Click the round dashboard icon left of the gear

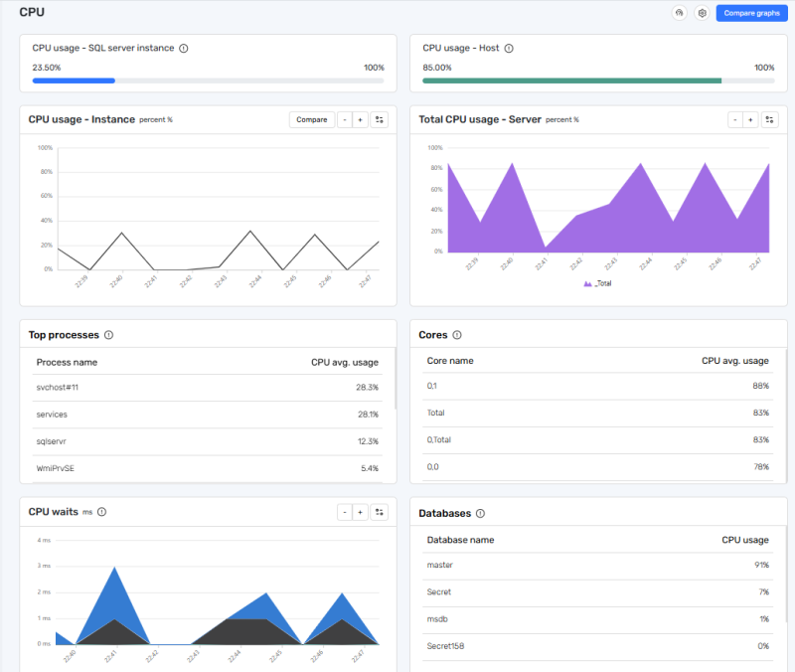click(x=680, y=13)
